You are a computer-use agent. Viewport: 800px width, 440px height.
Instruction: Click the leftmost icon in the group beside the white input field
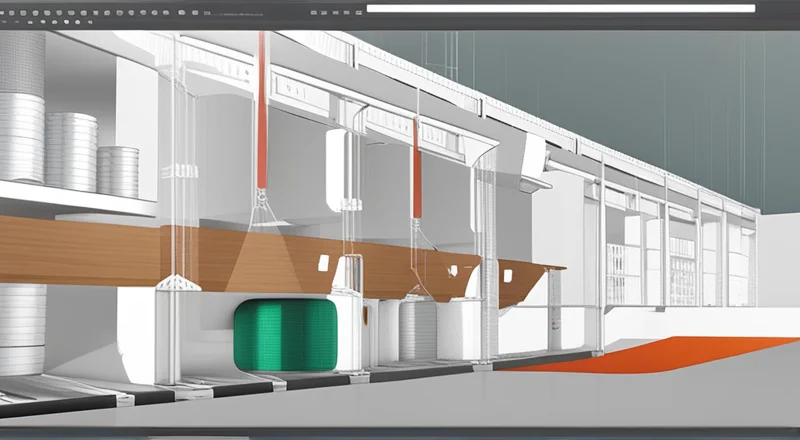tap(313, 12)
